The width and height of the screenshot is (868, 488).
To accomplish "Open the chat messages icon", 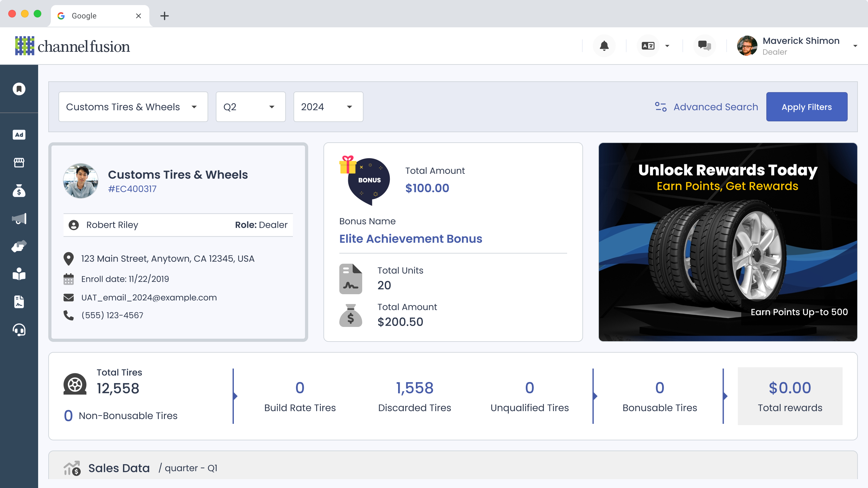I will tap(704, 45).
